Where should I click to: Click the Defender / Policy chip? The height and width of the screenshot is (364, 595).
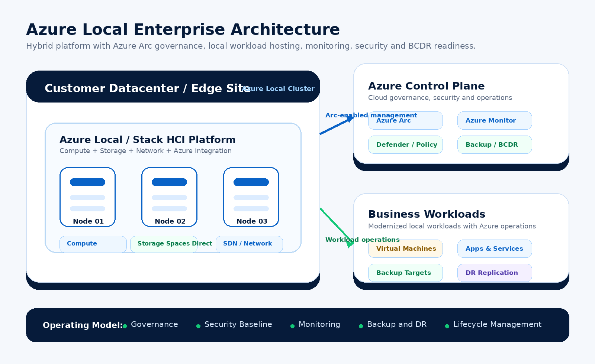[406, 144]
